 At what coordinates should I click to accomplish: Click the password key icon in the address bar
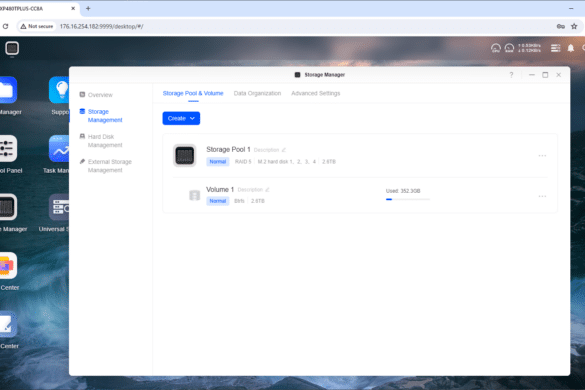pos(560,26)
